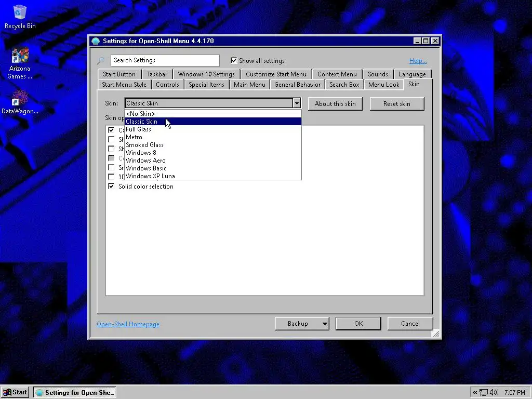Click the Reset skin button
532x399 pixels.
396,104
